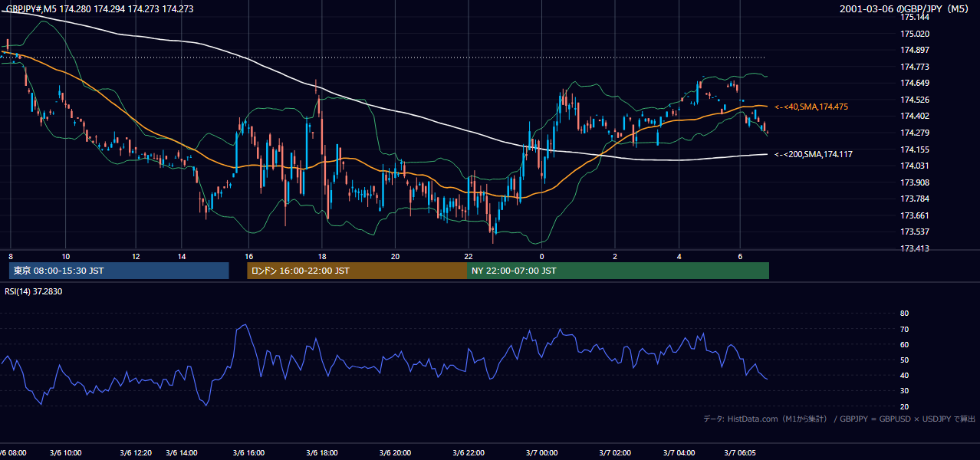Click hour marker 18 under the chart

click(x=322, y=255)
